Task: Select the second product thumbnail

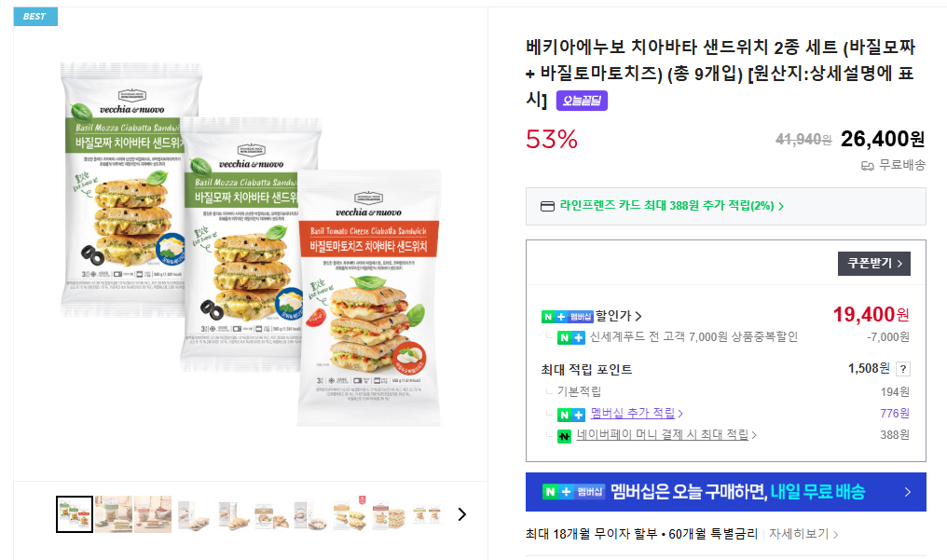Action: 114,514
